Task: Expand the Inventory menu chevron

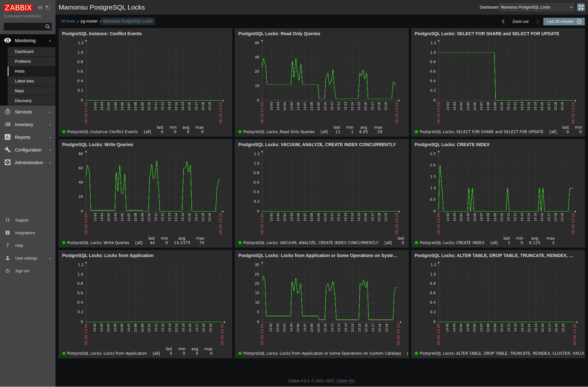Action: point(50,125)
